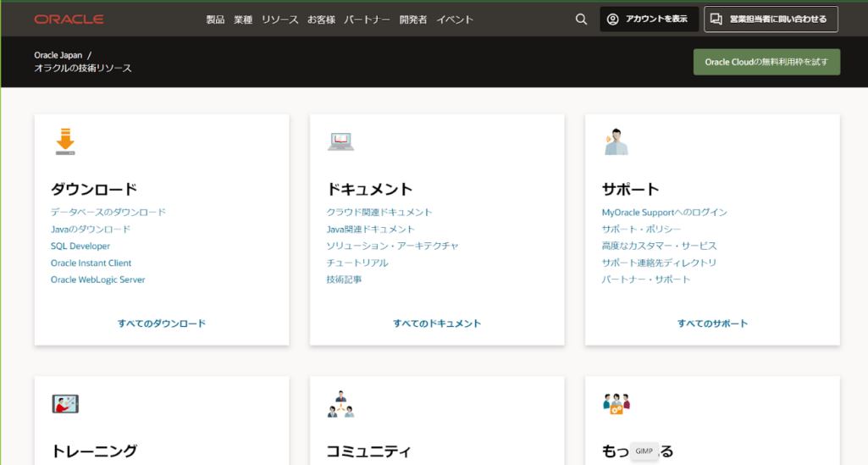Click the laptop book icon above ドキュメント
This screenshot has width=868, height=465.
click(x=340, y=141)
